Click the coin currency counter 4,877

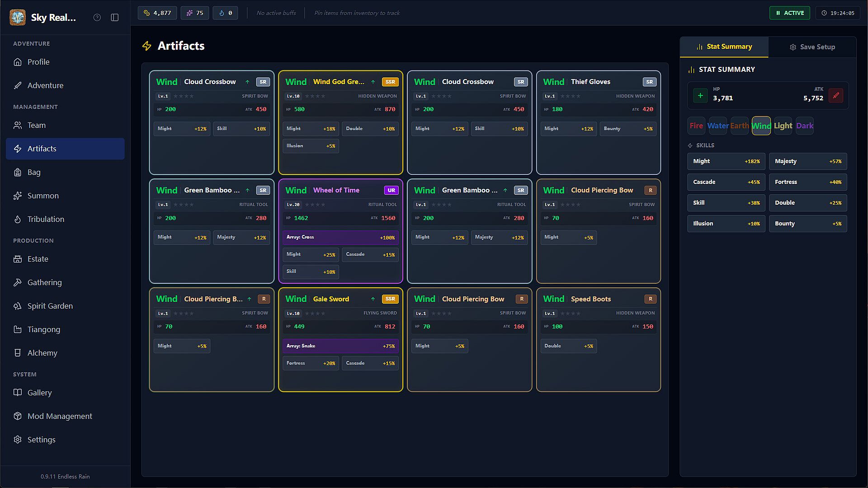[x=157, y=13]
